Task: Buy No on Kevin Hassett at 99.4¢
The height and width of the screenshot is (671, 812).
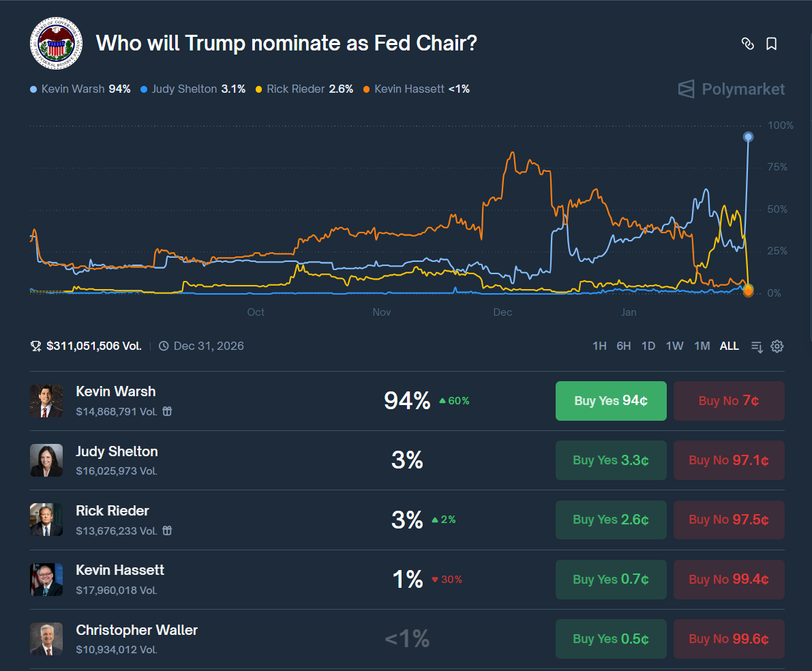Action: (x=729, y=580)
